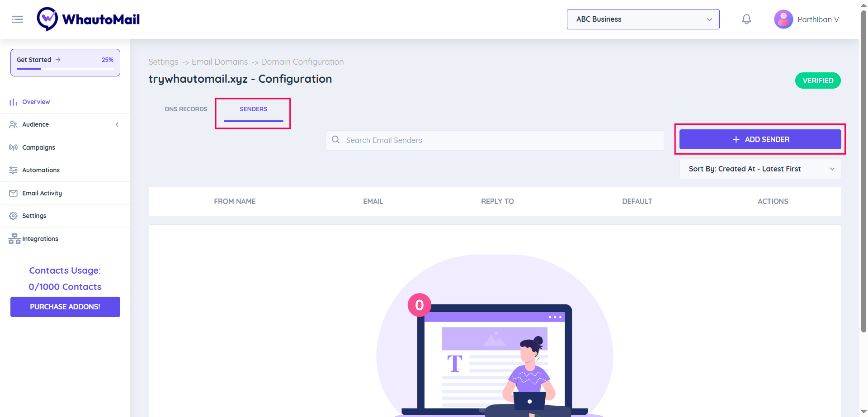Click the WhautoMail logo

[88, 19]
